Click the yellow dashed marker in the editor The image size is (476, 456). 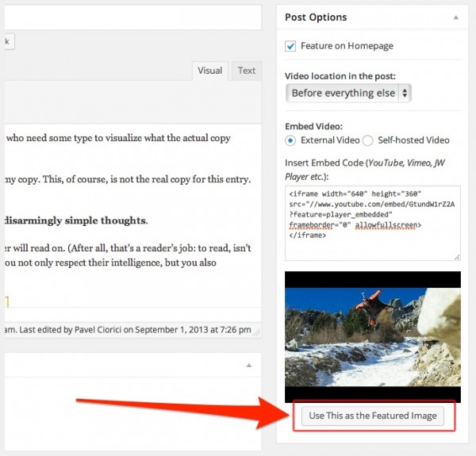point(6,301)
